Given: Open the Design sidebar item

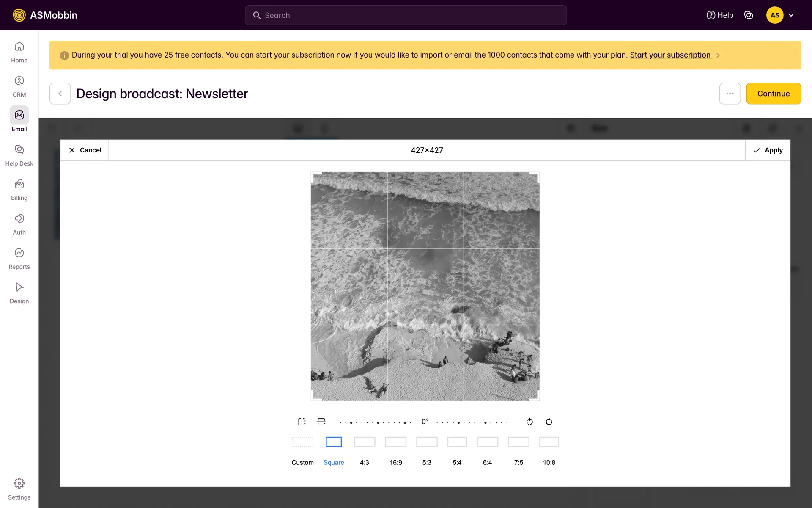Looking at the screenshot, I should [x=19, y=293].
